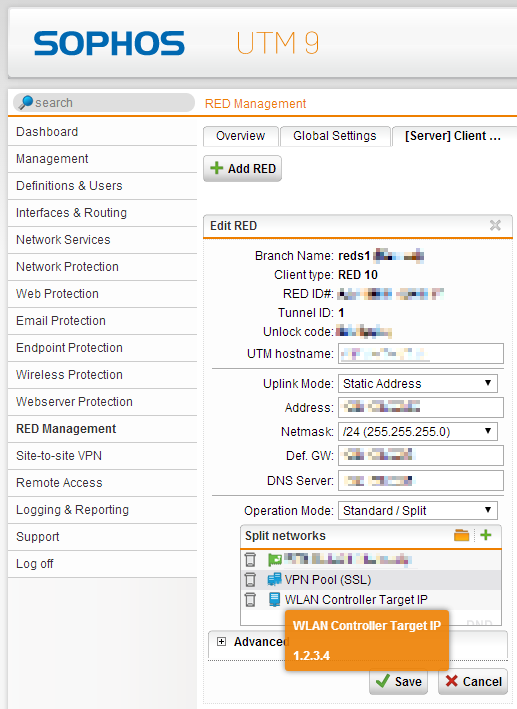Open the Split networks folder icon
Image resolution: width=517 pixels, height=709 pixels.
pos(461,535)
